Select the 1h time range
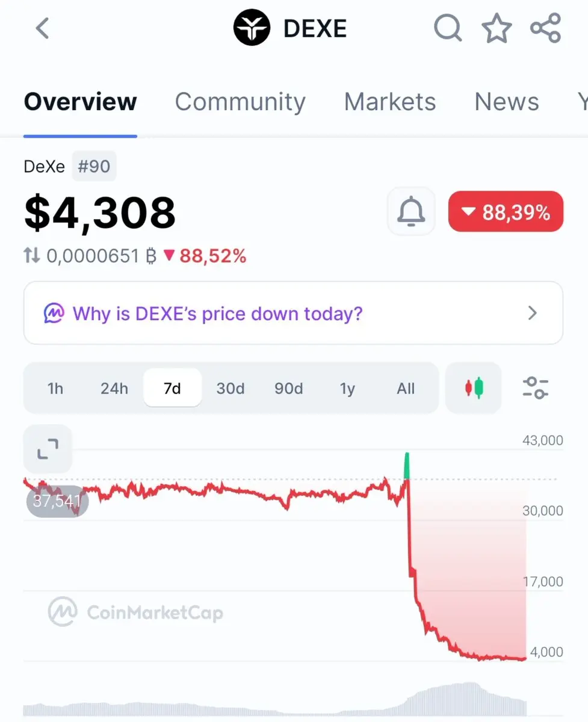The height and width of the screenshot is (722, 588). [55, 389]
